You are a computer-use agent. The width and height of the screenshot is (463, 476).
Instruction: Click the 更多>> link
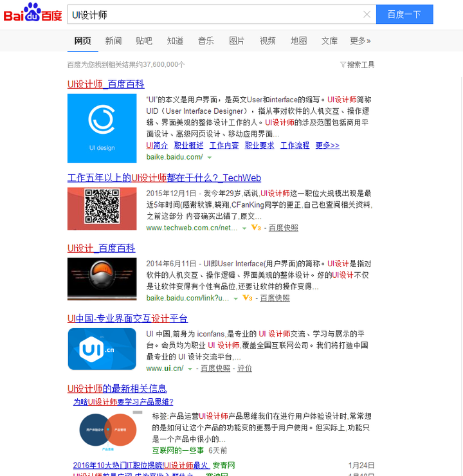click(x=327, y=145)
